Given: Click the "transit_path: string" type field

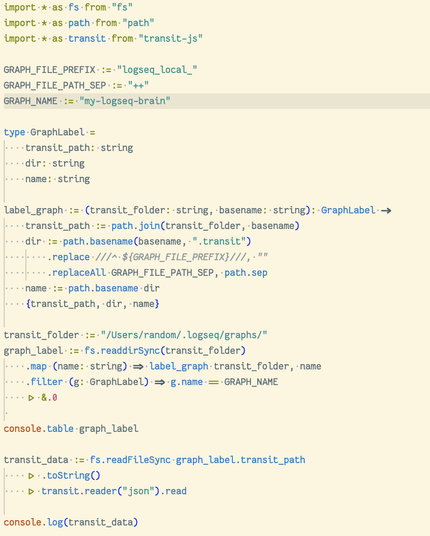Looking at the screenshot, I should pos(79,148).
